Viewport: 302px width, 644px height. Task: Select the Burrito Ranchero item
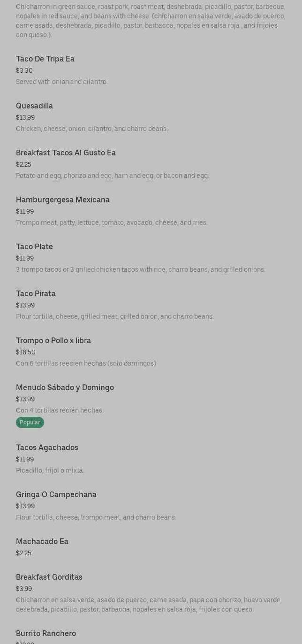pos(46,633)
